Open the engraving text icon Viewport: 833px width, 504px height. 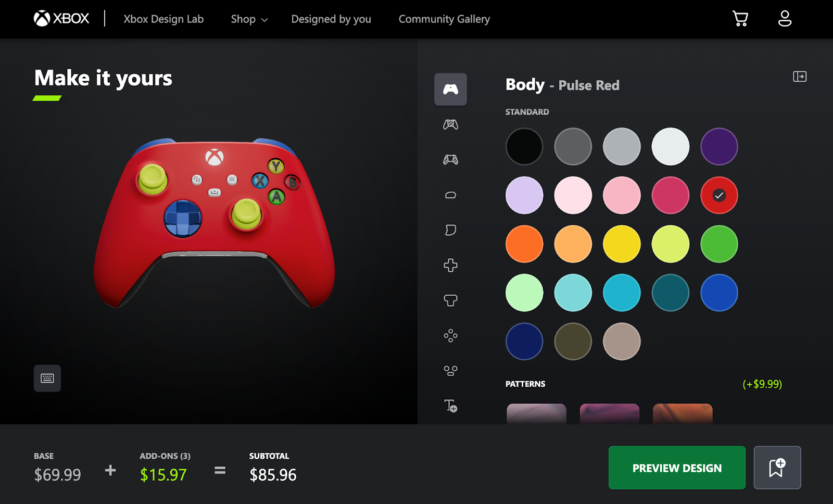click(450, 406)
